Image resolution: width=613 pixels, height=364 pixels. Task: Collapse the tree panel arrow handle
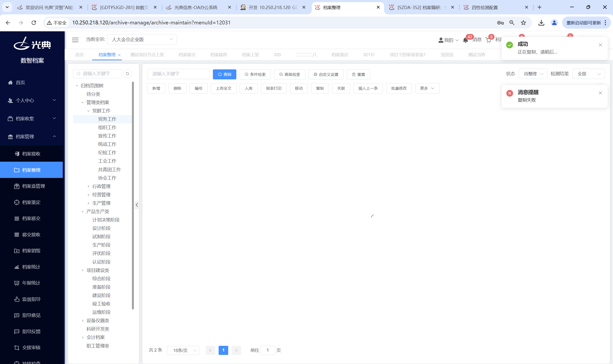pos(137,205)
